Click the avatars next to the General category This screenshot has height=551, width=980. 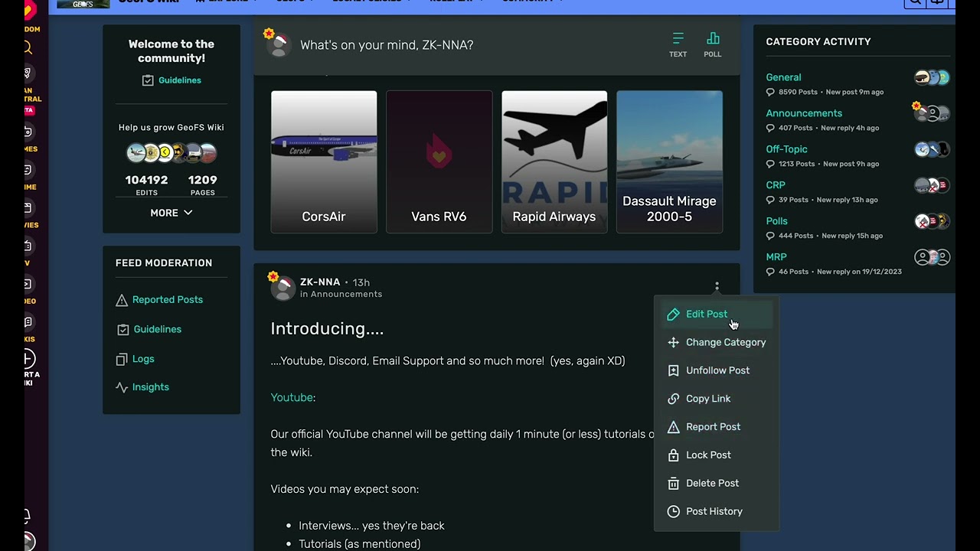pyautogui.click(x=932, y=77)
